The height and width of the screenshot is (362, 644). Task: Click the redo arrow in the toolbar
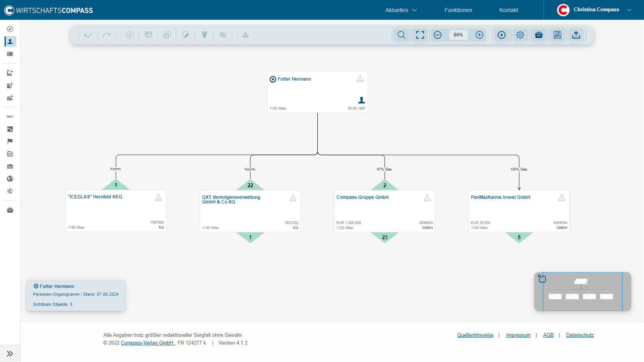(107, 35)
